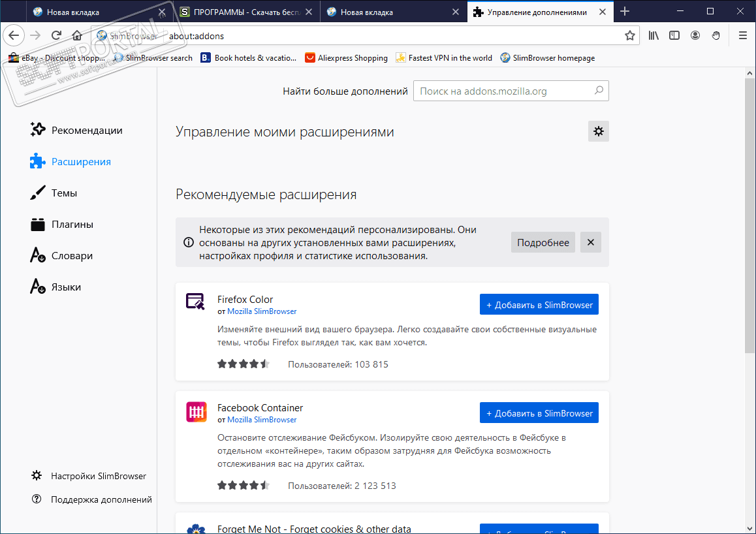The height and width of the screenshot is (534, 756).
Task: Open a new tab with the plus button
Action: coord(625,12)
